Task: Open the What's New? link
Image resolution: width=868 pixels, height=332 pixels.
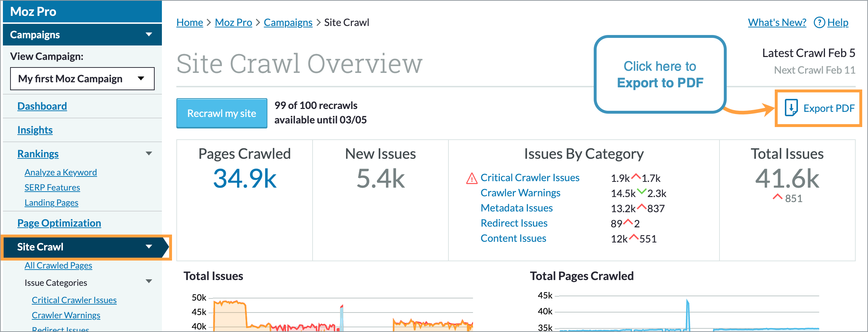Action: (776, 22)
